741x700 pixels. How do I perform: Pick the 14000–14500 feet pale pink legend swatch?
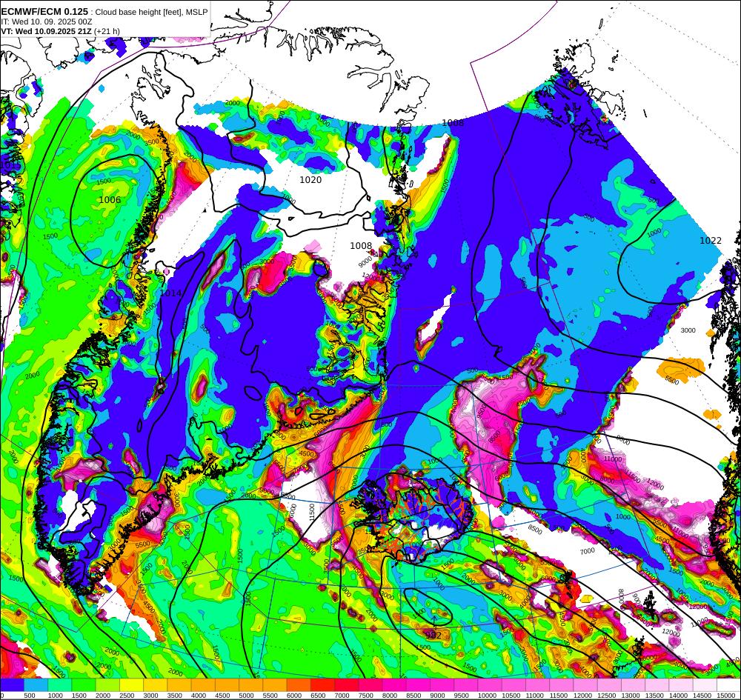pyautogui.click(x=681, y=685)
